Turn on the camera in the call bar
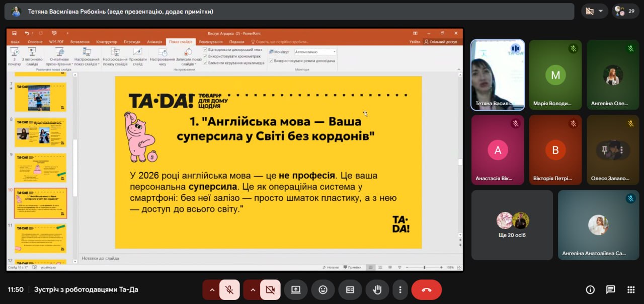 [x=270, y=290]
